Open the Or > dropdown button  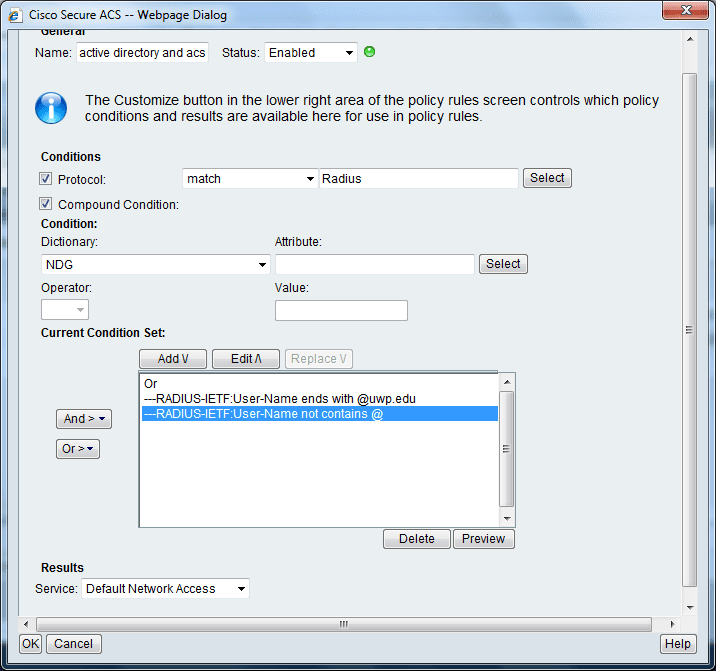click(x=78, y=449)
